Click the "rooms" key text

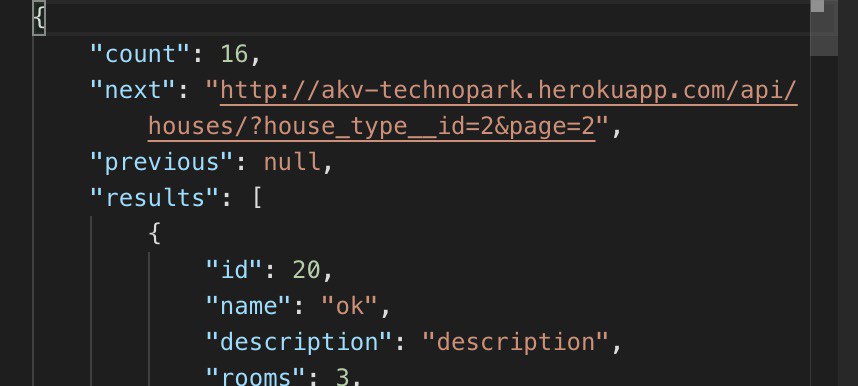click(x=256, y=377)
